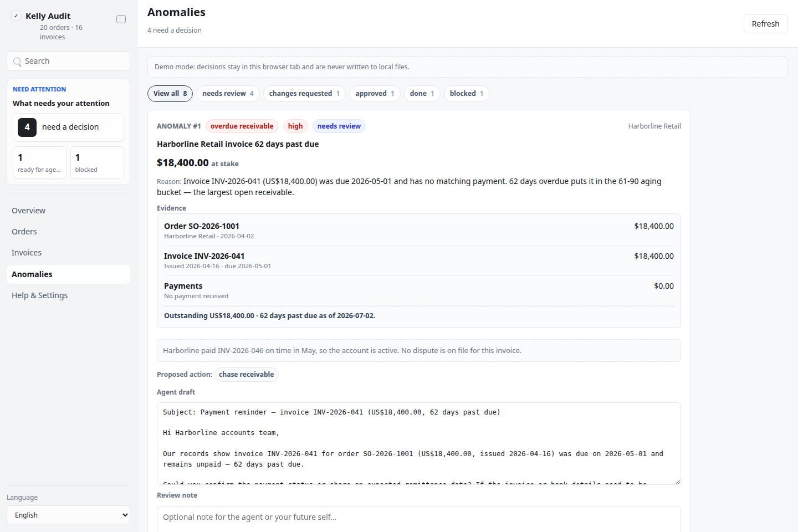Click the anomaly title 'Harborline Retail invoice 62 days past due'
This screenshot has height=532, width=798.
[x=238, y=144]
